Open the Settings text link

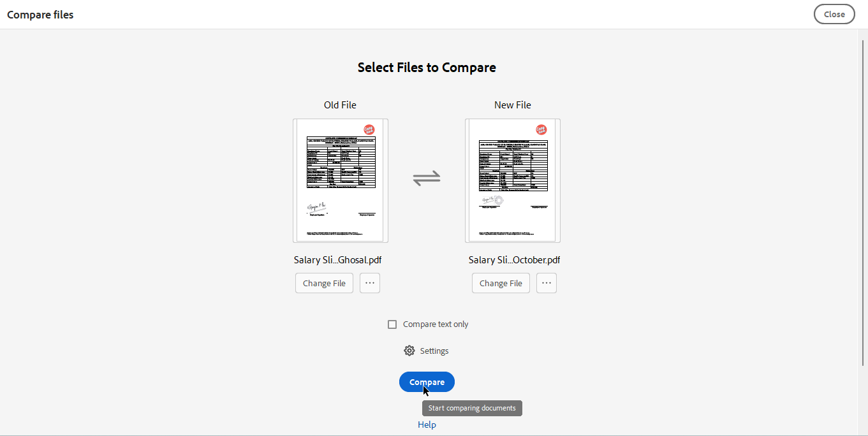(434, 350)
